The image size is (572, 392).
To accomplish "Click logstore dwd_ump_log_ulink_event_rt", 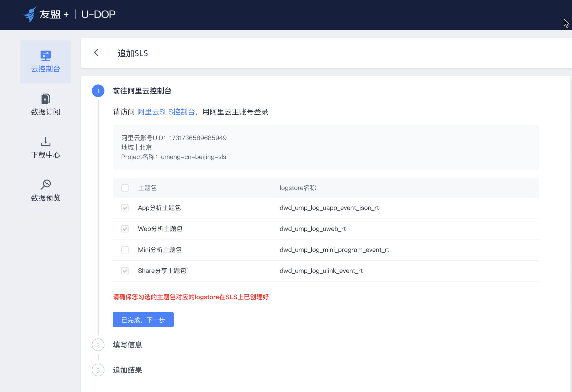I will (321, 271).
